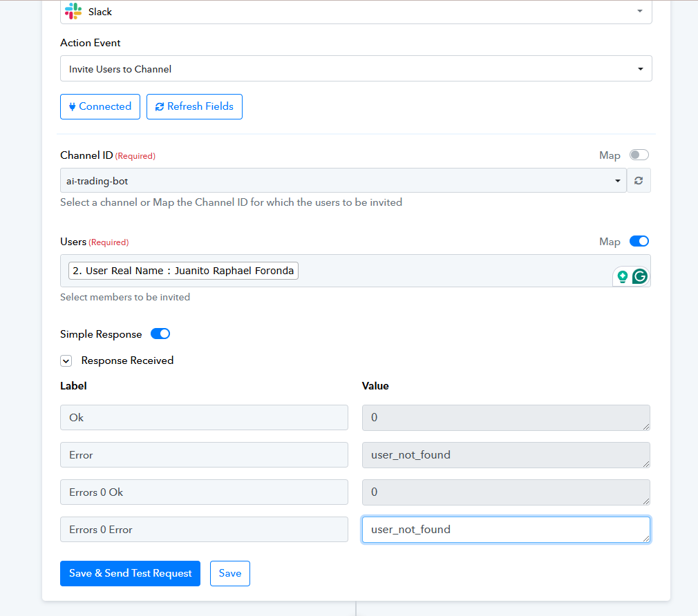This screenshot has height=616, width=698.
Task: Open the Invite Users to Channel action dropdown
Action: tap(356, 68)
